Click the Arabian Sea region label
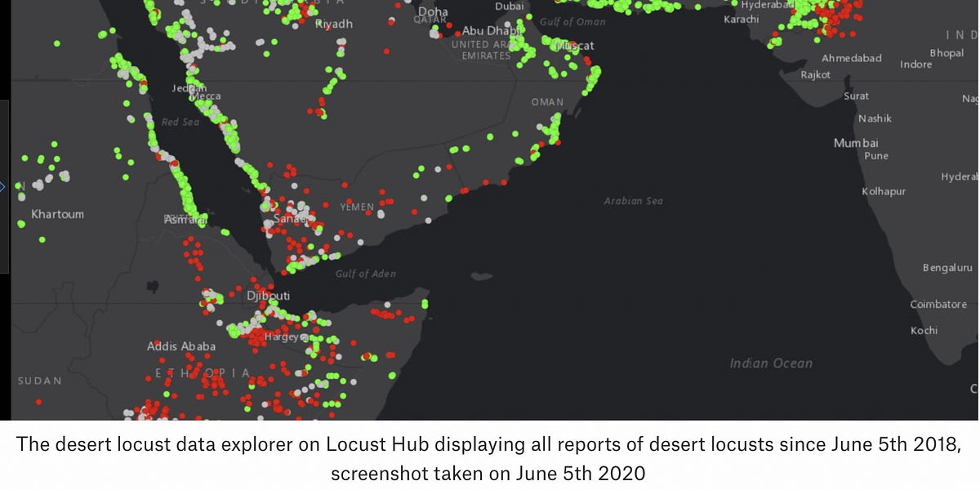This screenshot has height=490, width=980. [634, 200]
